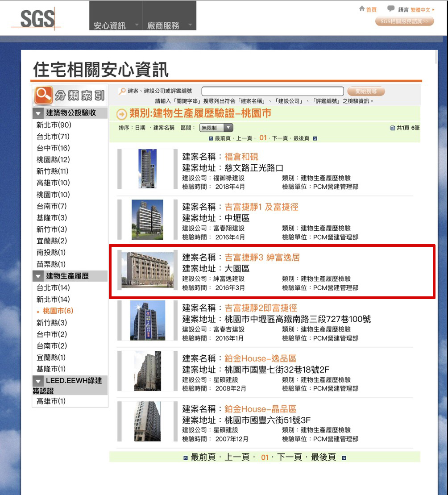The image size is (448, 495).
Task: Click the 吉富捷靜2 building thumbnail
Action: [x=147, y=320]
